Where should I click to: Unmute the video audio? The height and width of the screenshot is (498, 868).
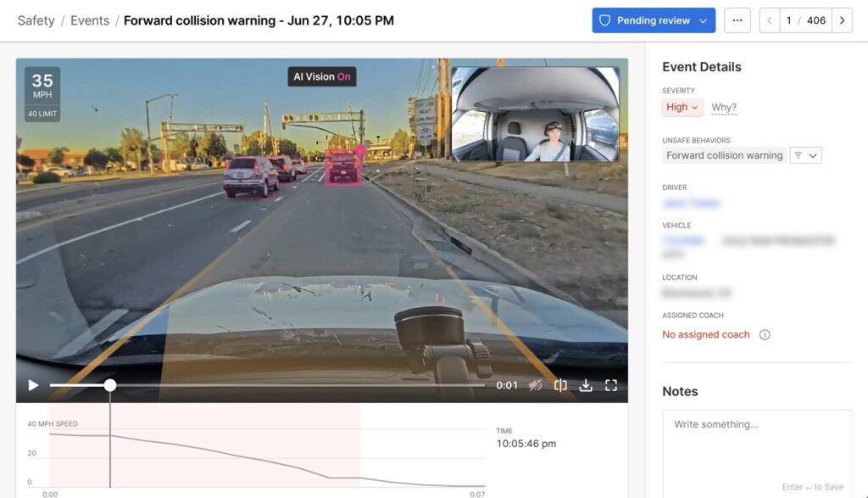[x=535, y=385]
